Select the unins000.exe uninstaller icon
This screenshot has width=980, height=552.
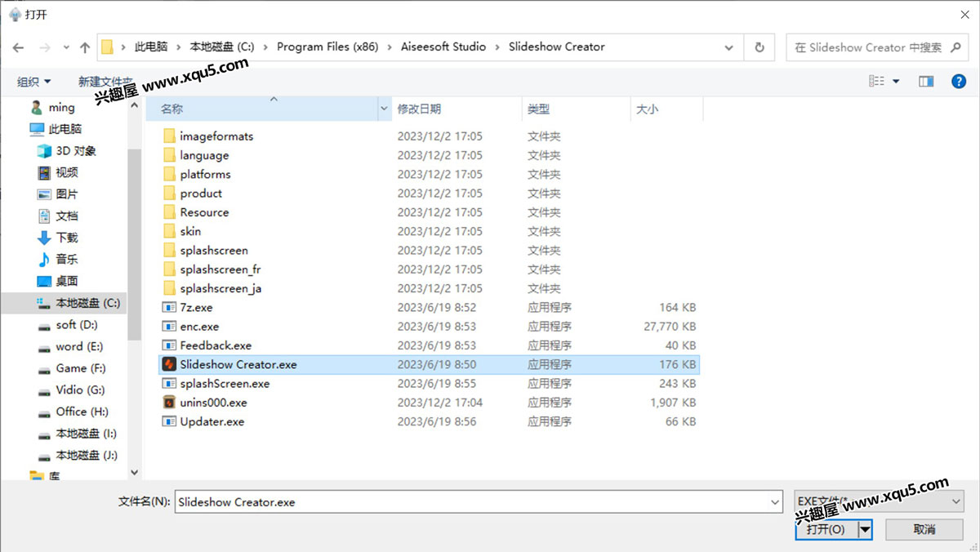169,403
